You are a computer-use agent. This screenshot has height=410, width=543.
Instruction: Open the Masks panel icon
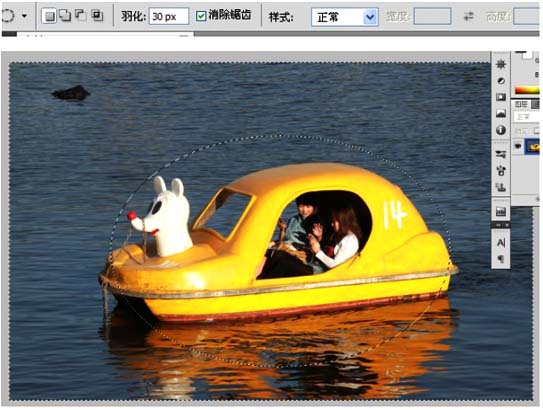(501, 97)
